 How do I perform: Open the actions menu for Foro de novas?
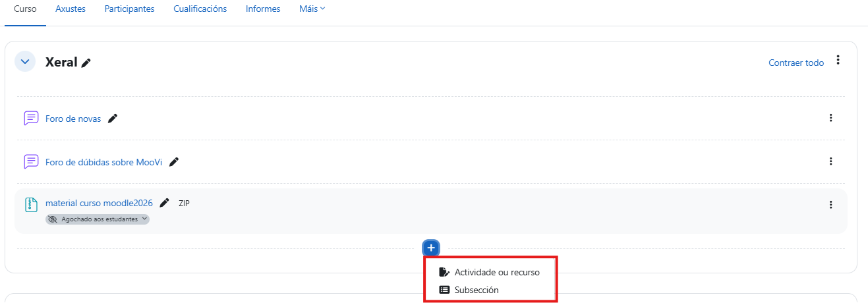point(830,118)
